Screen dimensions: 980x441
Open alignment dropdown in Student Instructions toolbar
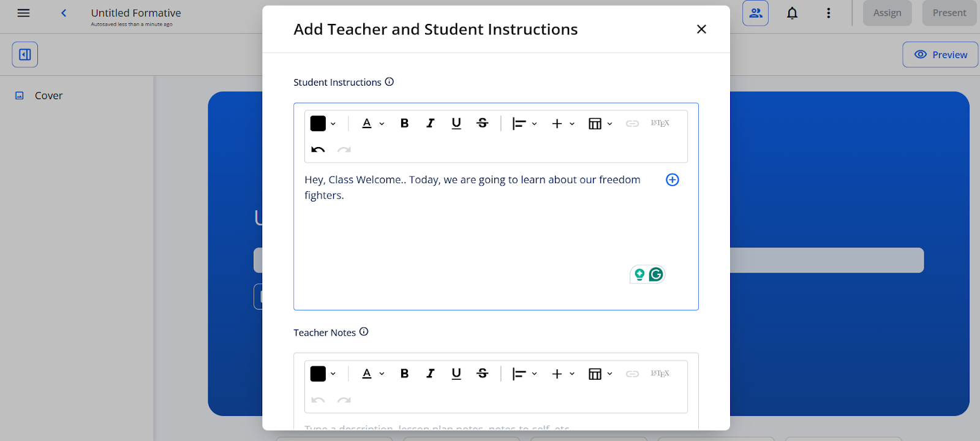[x=524, y=124]
